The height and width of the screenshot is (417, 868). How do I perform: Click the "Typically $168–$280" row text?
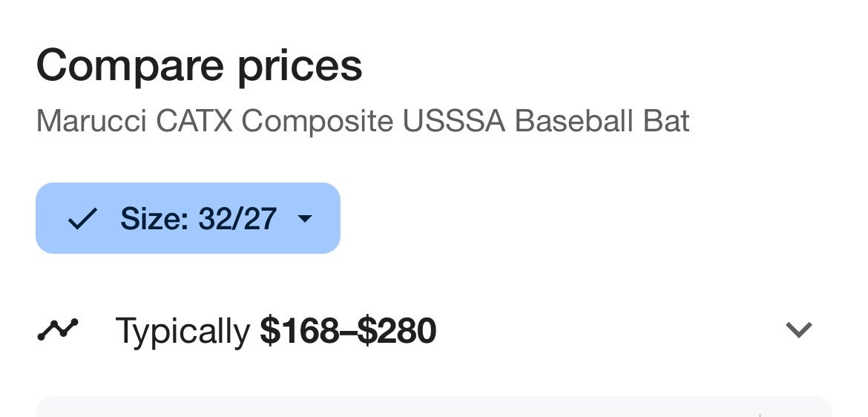275,331
